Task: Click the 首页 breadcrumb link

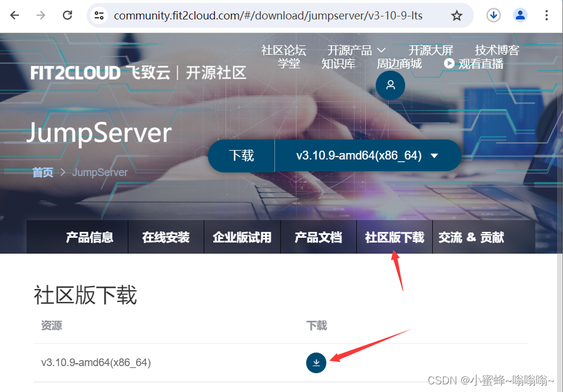Action: click(x=43, y=172)
